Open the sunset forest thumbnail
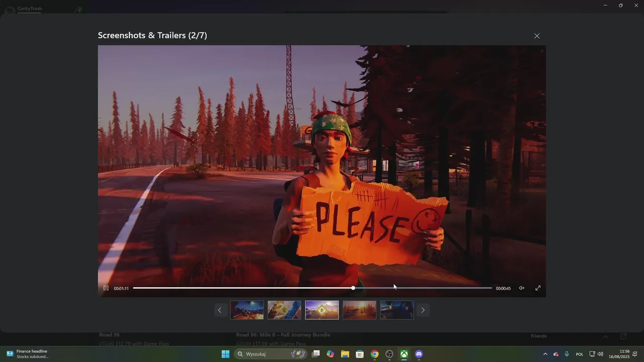The width and height of the screenshot is (644, 362). pyautogui.click(x=359, y=310)
